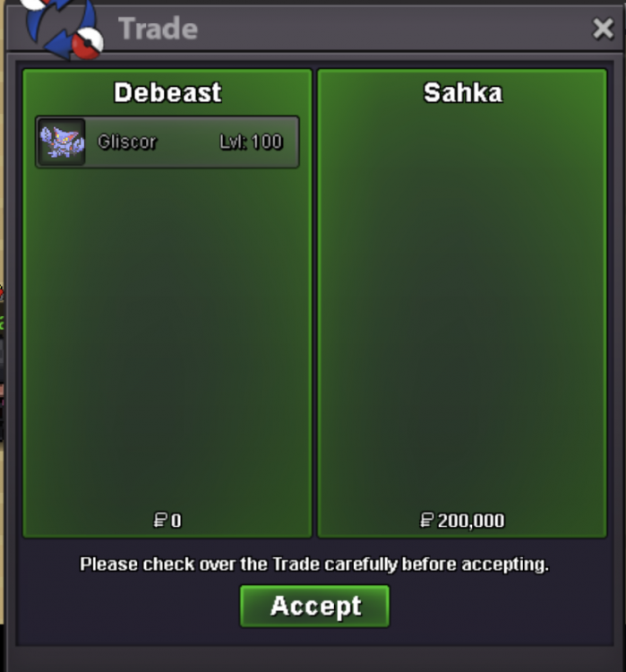The image size is (626, 672).
Task: Click empty area of Sahka's offer panel
Action: coord(462,308)
